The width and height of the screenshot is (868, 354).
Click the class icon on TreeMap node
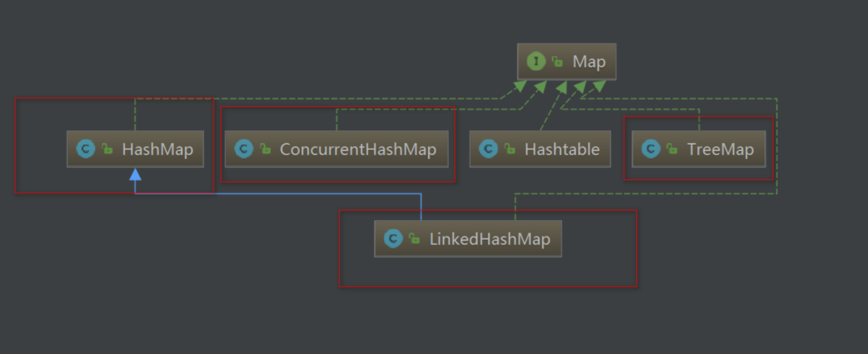coord(651,150)
